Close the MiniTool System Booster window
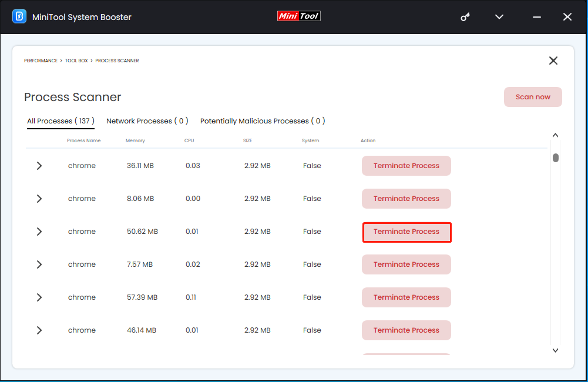 tap(567, 17)
